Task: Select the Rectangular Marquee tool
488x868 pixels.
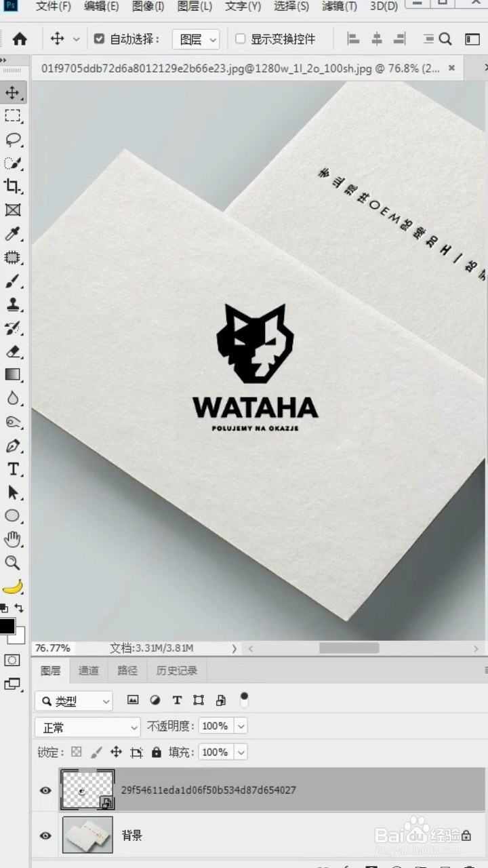Action: [13, 116]
